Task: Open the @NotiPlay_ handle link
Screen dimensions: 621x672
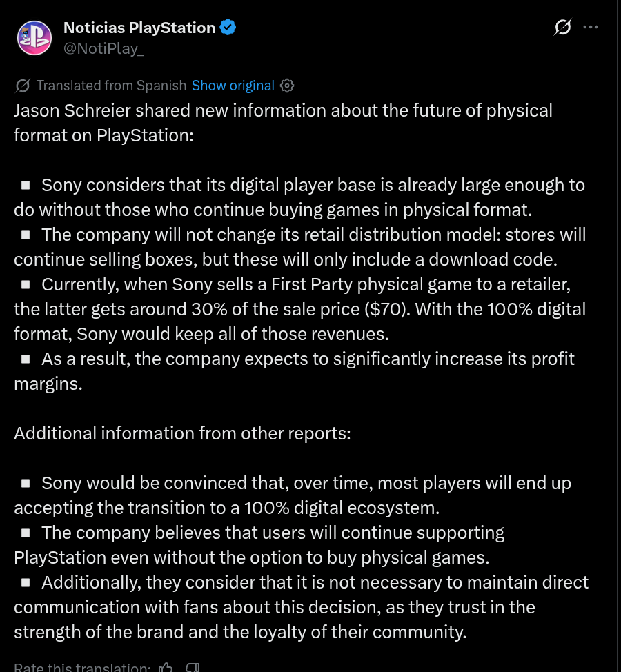Action: click(103, 48)
